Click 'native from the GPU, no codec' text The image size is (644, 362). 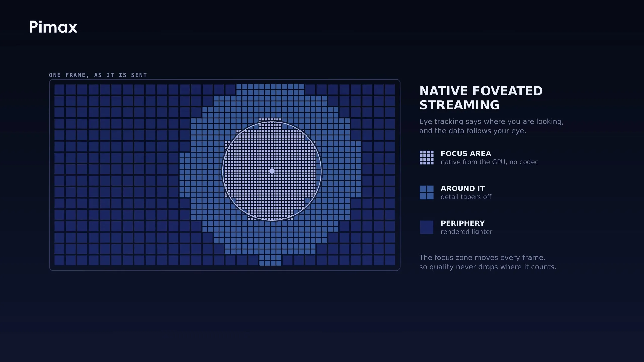pos(489,162)
